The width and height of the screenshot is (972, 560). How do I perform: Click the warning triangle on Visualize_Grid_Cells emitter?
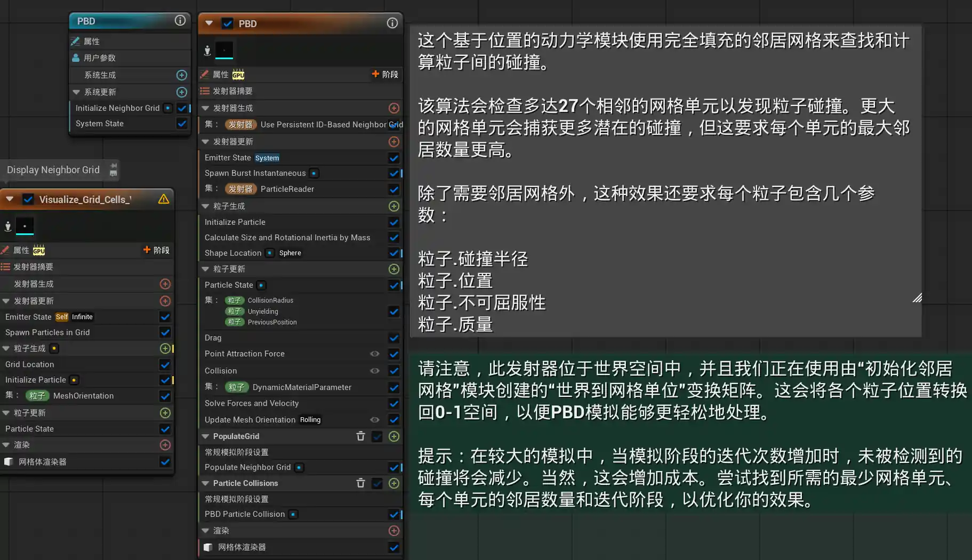coord(164,199)
